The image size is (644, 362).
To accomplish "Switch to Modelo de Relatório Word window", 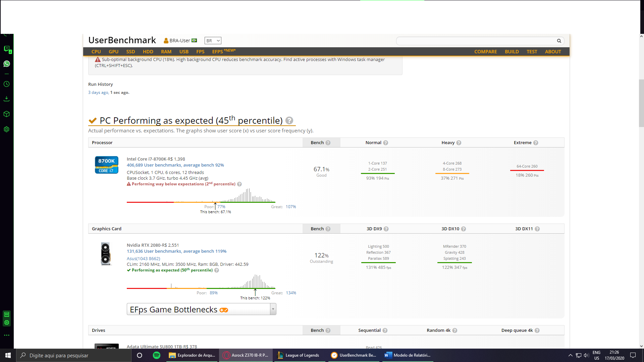I will 408,355.
